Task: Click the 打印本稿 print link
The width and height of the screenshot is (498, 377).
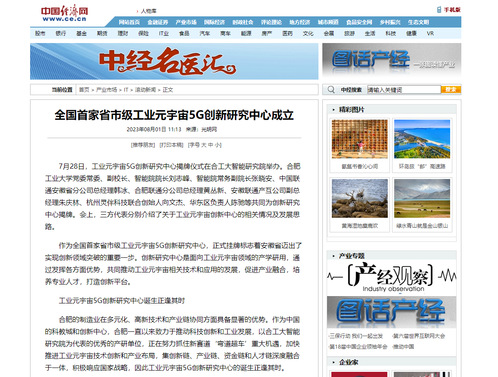Action: point(171,145)
